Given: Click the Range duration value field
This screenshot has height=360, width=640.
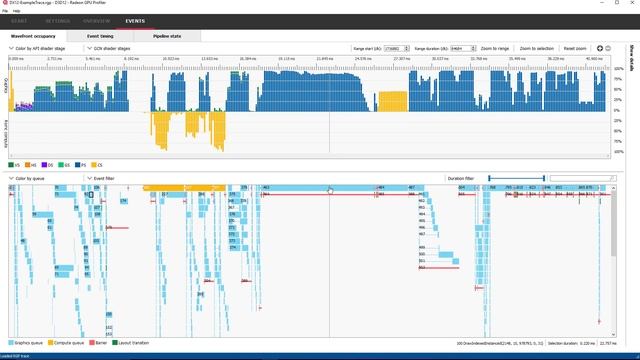Looking at the screenshot, I should (x=461, y=49).
